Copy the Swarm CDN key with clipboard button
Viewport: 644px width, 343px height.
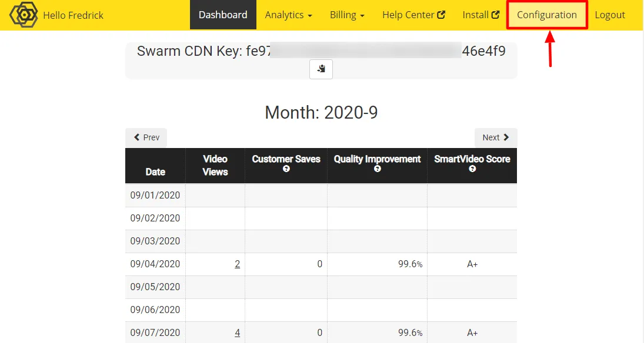(321, 69)
